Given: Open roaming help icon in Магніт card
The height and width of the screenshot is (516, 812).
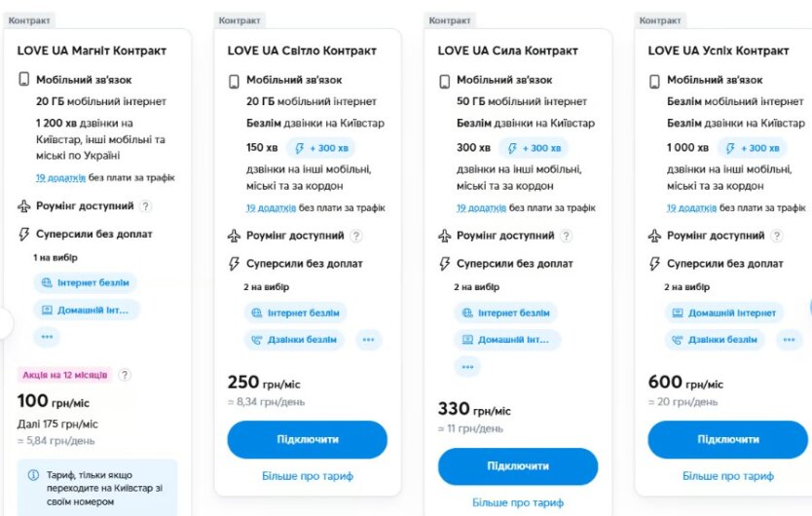Looking at the screenshot, I should [x=146, y=206].
